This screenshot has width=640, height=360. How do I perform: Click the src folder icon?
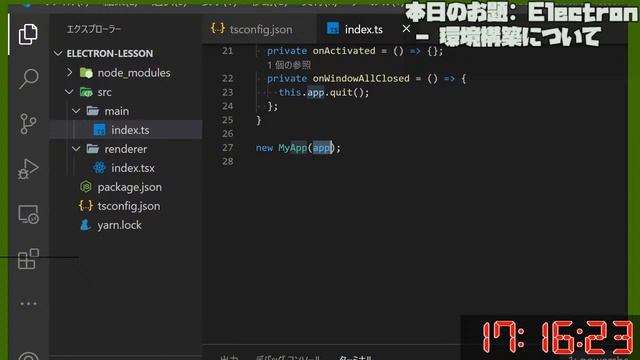tap(86, 92)
